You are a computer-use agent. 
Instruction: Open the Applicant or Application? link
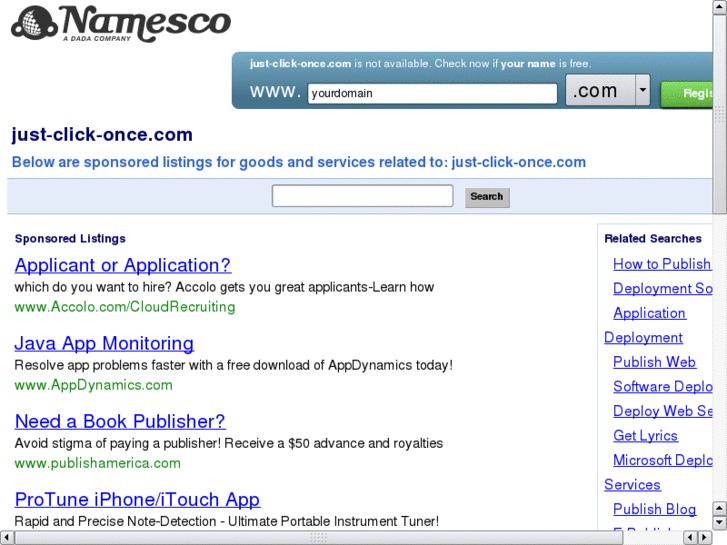(x=122, y=265)
